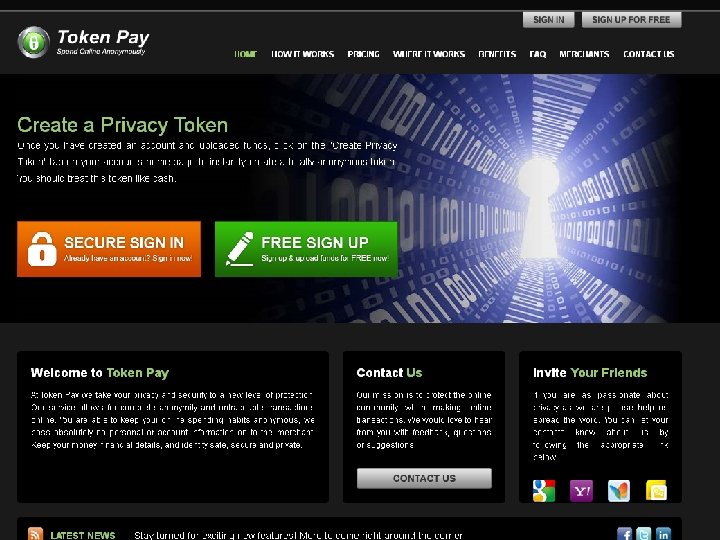Go to the Home menu item
Screen dimensions: 720x540
(246, 54)
